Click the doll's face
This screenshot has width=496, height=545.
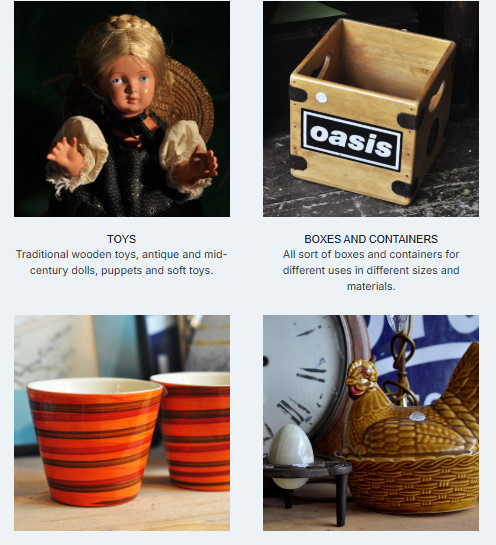129,86
